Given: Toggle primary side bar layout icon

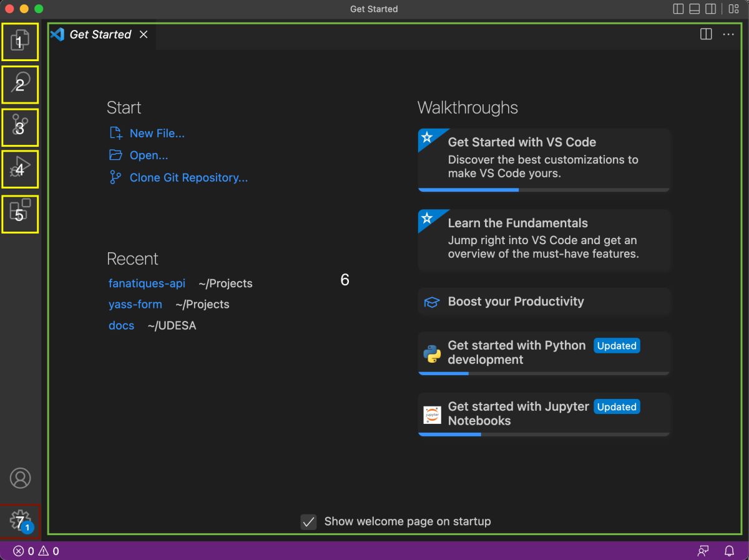Looking at the screenshot, I should tap(678, 9).
